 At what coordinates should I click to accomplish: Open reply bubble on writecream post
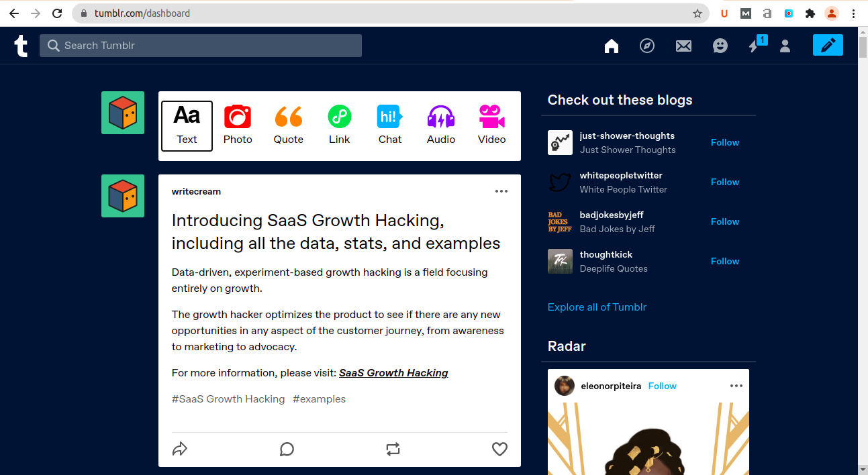click(x=287, y=449)
